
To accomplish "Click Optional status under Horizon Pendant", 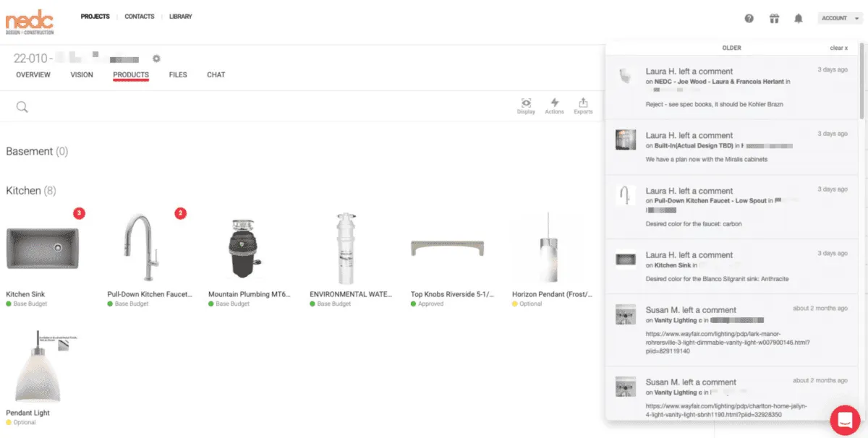I will [x=527, y=304].
